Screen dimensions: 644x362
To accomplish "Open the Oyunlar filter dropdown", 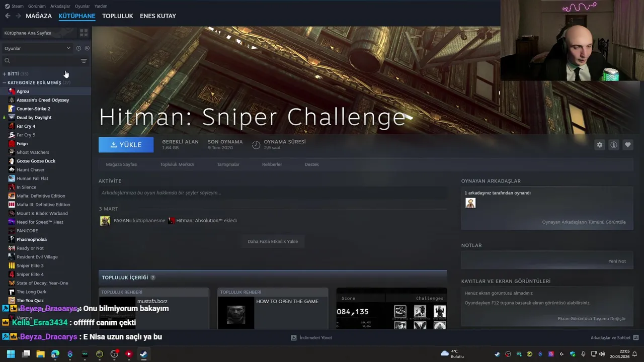I will pos(37,48).
